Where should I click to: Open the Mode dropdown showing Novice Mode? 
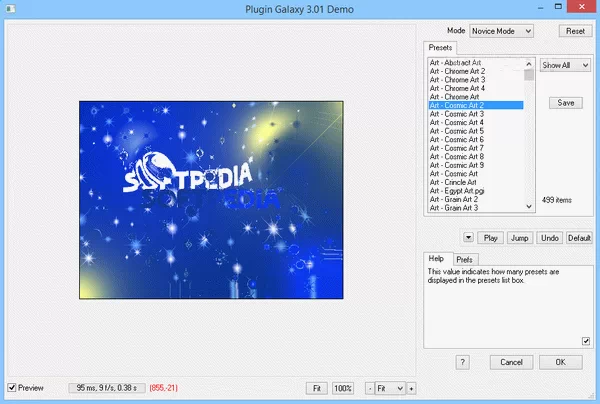pyautogui.click(x=501, y=31)
